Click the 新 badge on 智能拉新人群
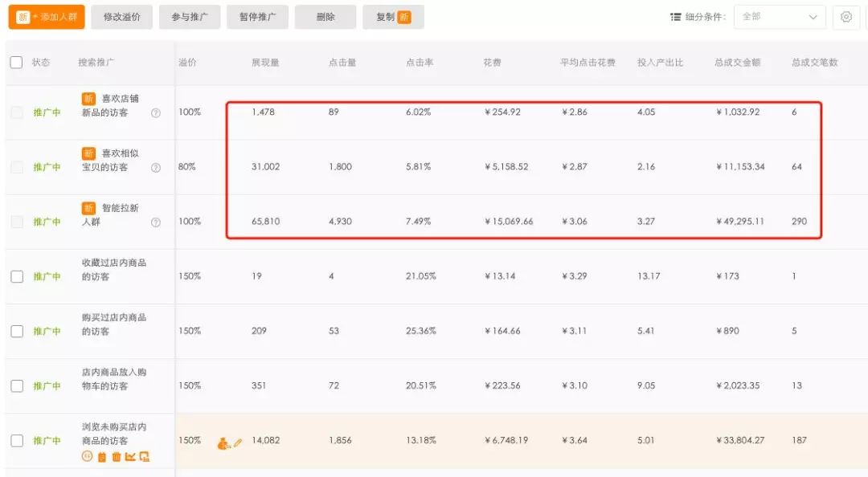The image size is (868, 477). [88, 208]
